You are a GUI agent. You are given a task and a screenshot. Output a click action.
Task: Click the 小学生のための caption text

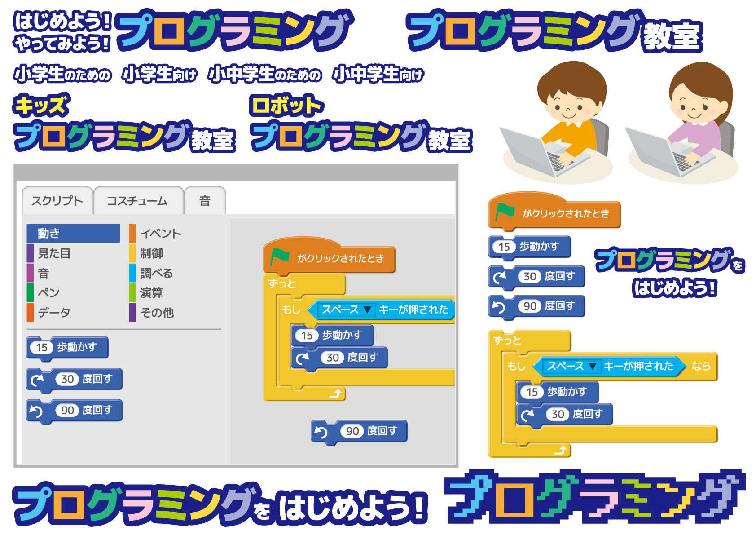point(62,74)
